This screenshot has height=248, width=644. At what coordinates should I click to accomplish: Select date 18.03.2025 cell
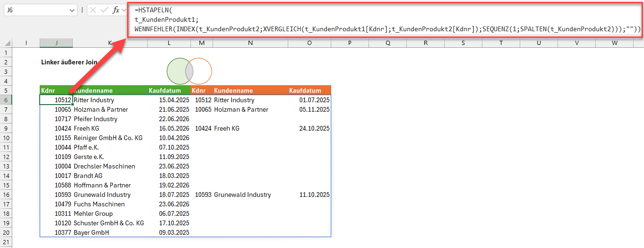(x=169, y=176)
